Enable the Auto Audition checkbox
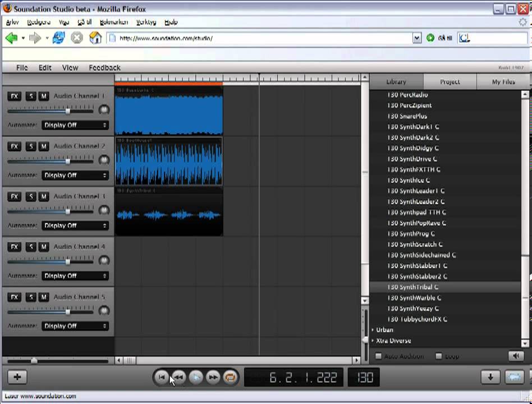532x404 pixels. coord(378,356)
